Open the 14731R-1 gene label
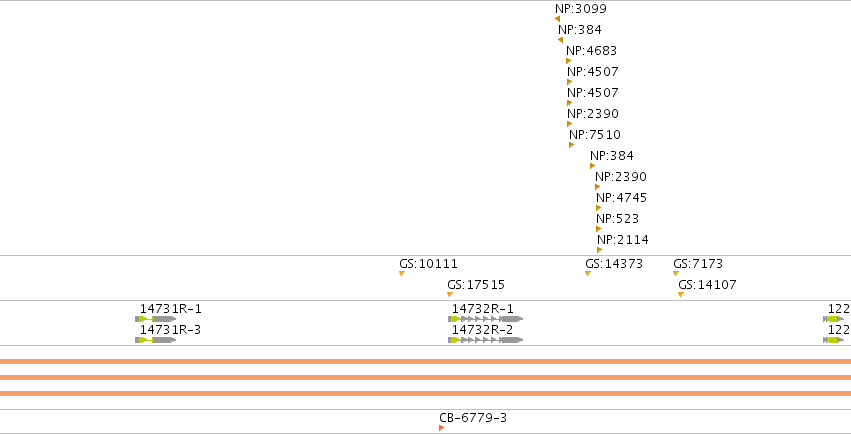 pyautogui.click(x=170, y=309)
